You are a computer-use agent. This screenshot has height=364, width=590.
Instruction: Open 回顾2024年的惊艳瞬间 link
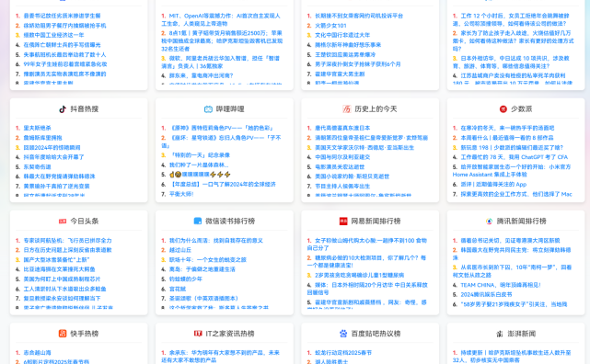click(52, 148)
